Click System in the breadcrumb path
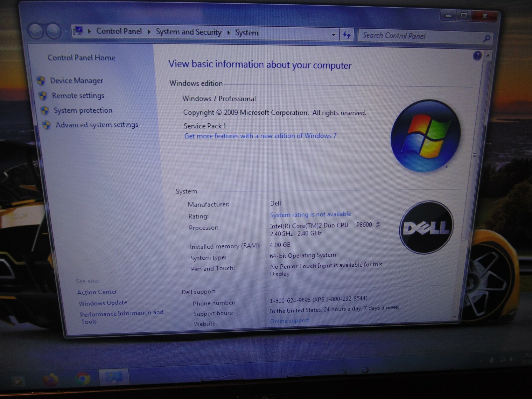Screen dimensions: 532x399 247,33
